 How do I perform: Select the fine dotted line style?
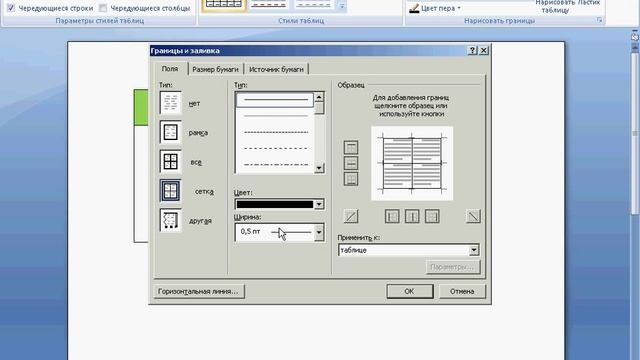(x=275, y=132)
